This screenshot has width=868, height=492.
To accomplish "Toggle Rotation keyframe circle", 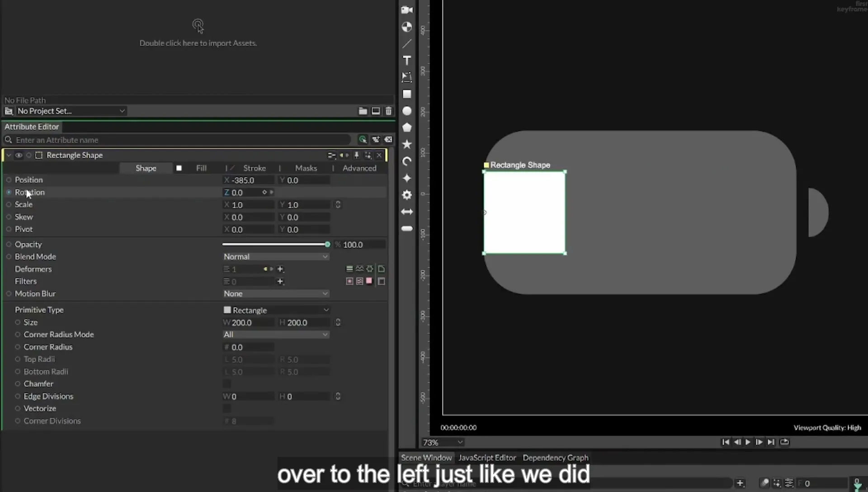I will tap(9, 192).
